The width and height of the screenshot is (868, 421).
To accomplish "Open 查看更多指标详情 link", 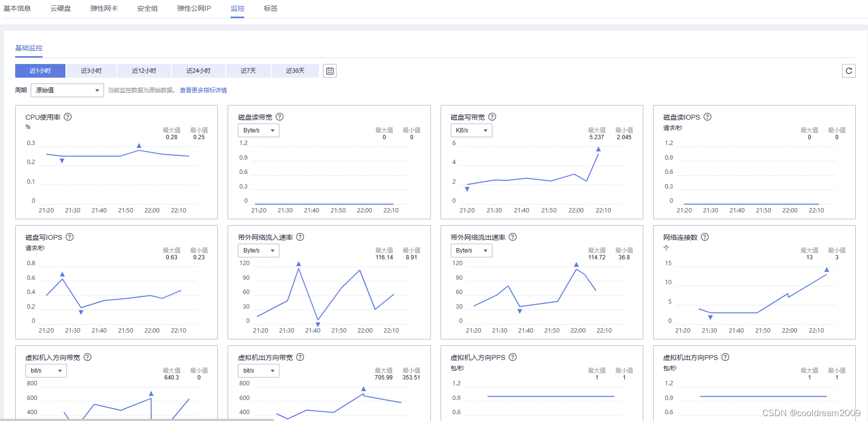I will click(x=203, y=90).
